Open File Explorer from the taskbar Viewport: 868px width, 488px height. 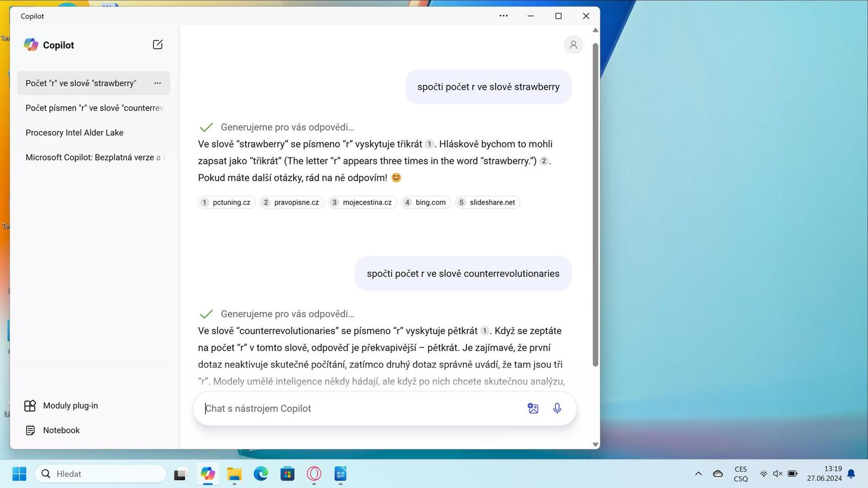coord(234,474)
